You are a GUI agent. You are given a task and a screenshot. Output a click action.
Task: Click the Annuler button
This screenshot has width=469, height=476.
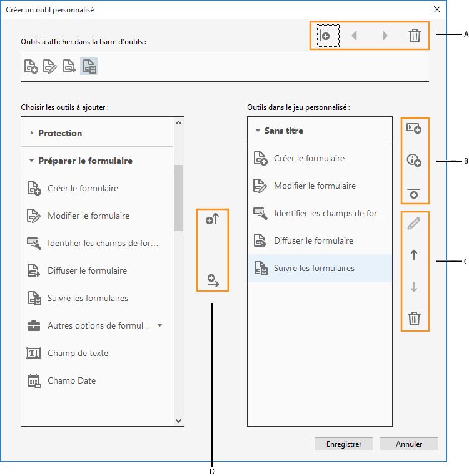click(409, 444)
